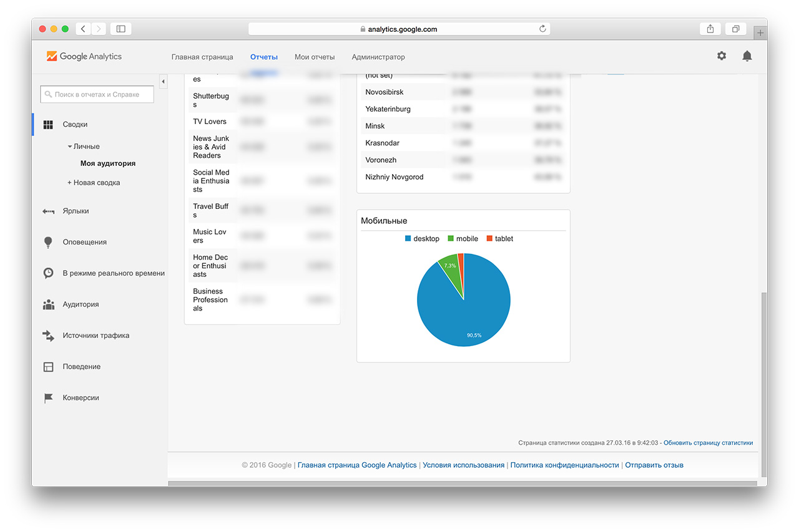Viewport: 799px width, 532px height.
Task: Click the Источники трафика arrows icon
Action: coord(48,336)
